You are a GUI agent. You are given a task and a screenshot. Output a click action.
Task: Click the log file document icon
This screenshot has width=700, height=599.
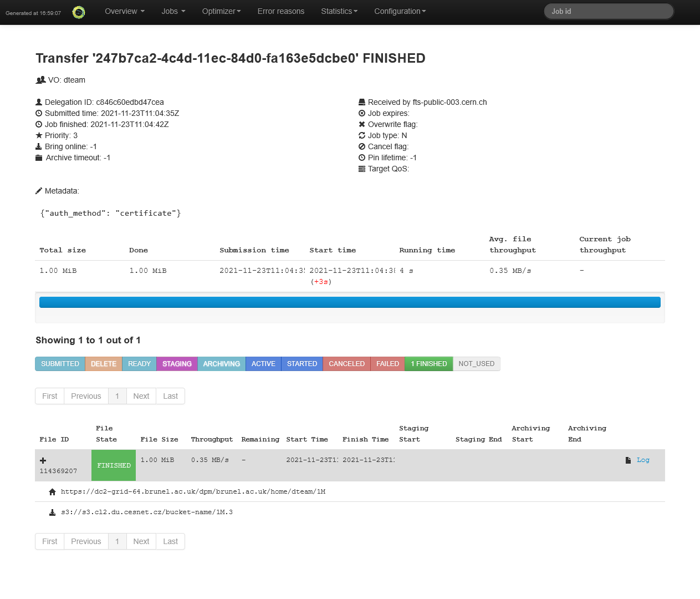click(628, 460)
